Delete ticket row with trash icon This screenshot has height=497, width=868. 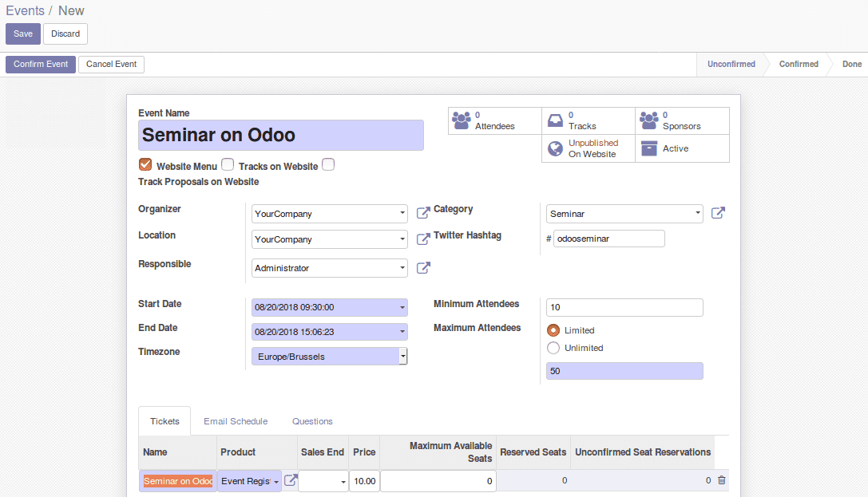pyautogui.click(x=721, y=480)
